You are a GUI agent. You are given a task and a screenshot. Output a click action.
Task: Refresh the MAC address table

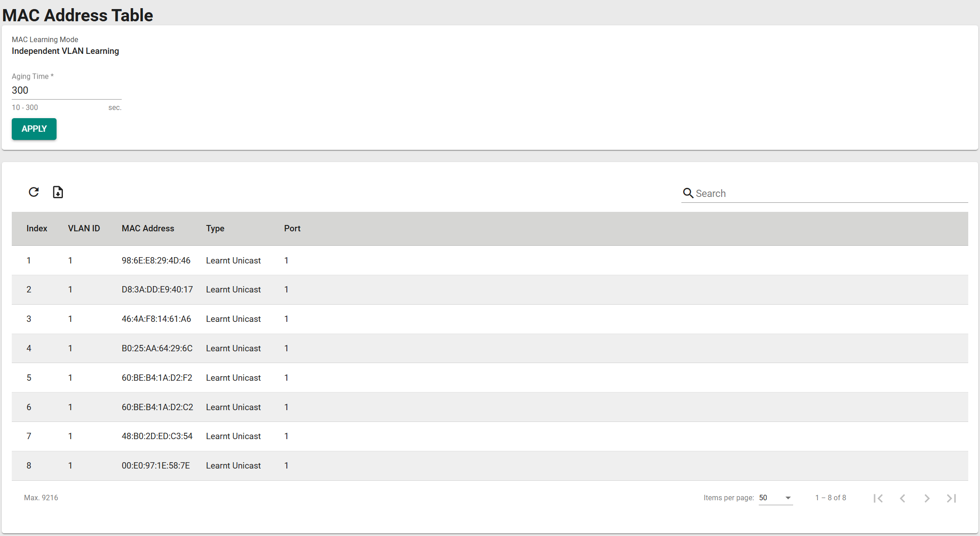pos(33,192)
